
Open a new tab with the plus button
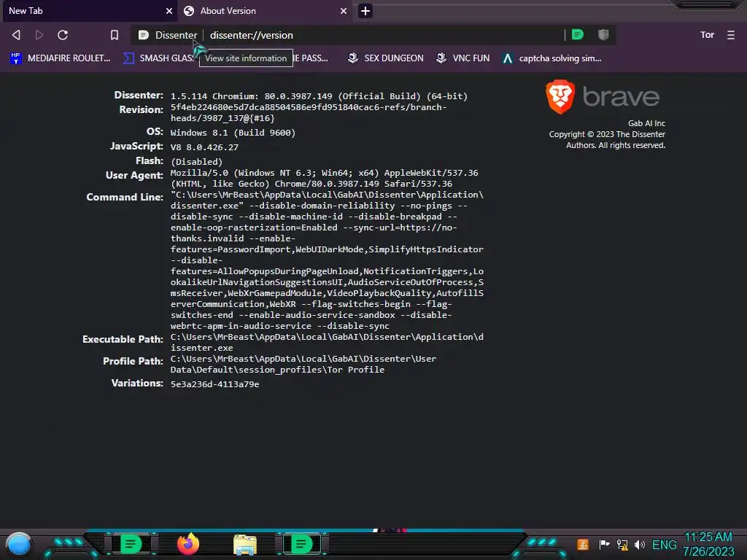tap(365, 11)
